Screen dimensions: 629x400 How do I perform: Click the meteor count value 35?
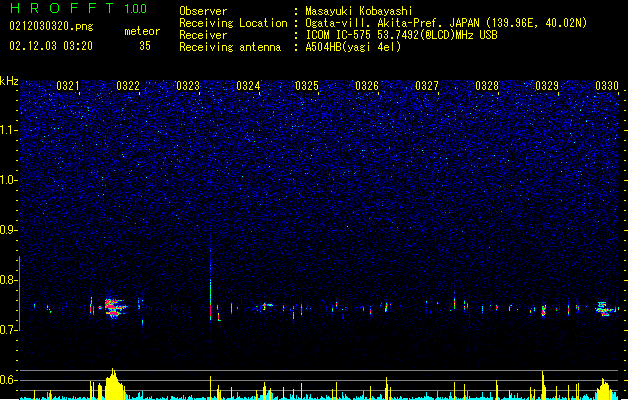(145, 46)
